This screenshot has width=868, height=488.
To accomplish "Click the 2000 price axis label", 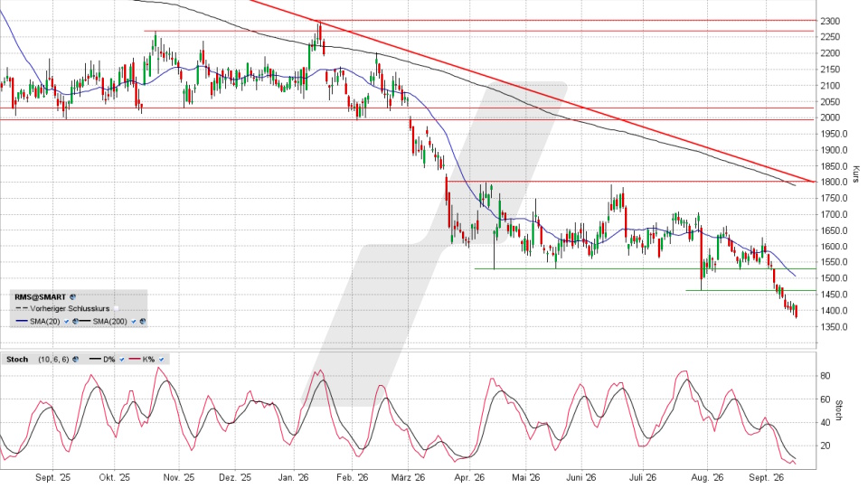I will [x=831, y=117].
